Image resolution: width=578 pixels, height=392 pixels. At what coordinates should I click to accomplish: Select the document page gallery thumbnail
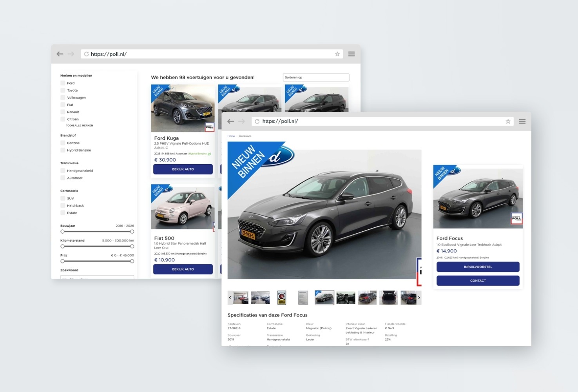coord(303,298)
